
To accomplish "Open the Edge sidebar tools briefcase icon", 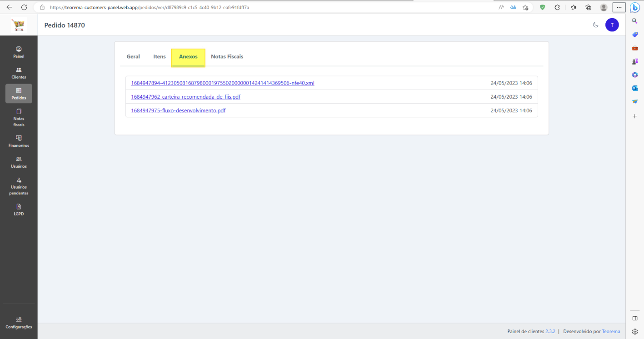I will click(635, 48).
